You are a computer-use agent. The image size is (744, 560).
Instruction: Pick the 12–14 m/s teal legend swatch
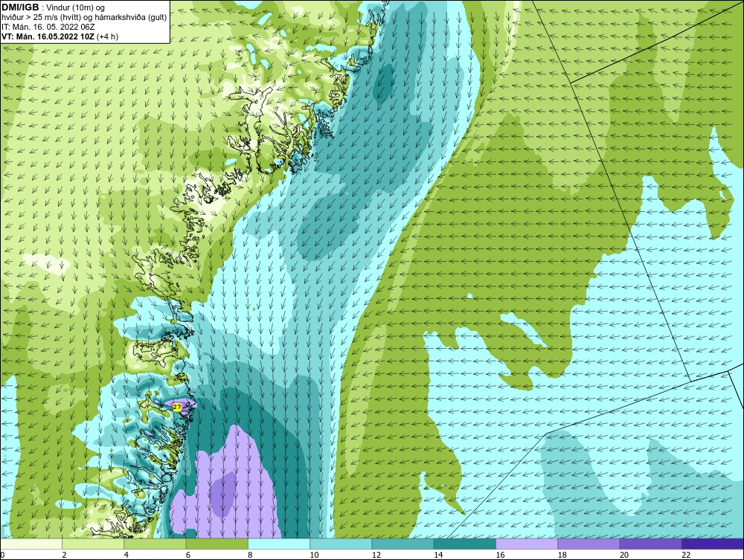coord(403,544)
